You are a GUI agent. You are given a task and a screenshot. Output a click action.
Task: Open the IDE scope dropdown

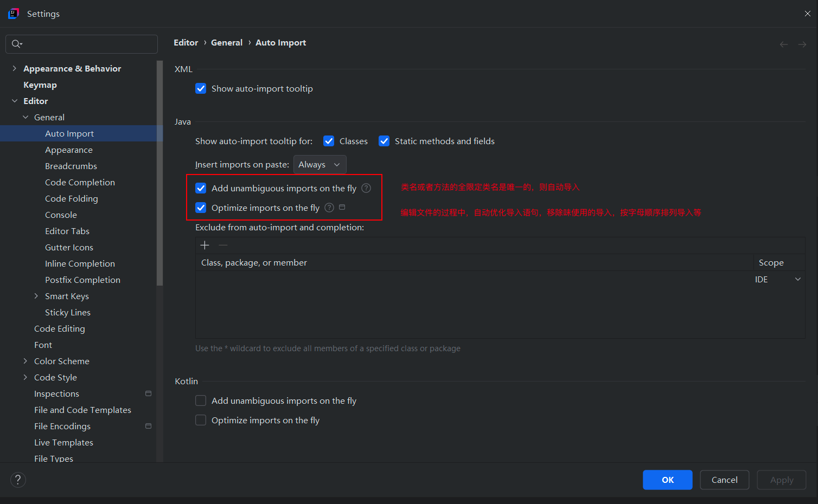point(778,279)
